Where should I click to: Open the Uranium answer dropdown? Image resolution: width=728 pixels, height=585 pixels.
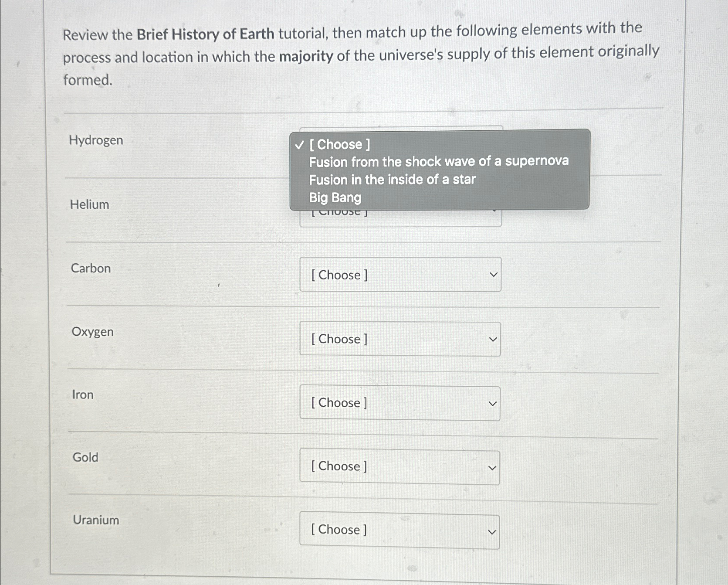(x=400, y=530)
